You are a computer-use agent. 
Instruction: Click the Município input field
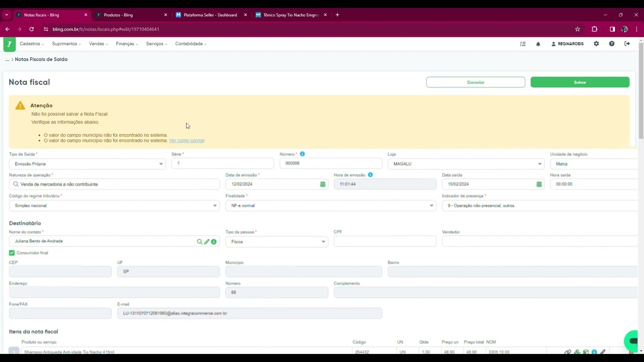tap(303, 271)
